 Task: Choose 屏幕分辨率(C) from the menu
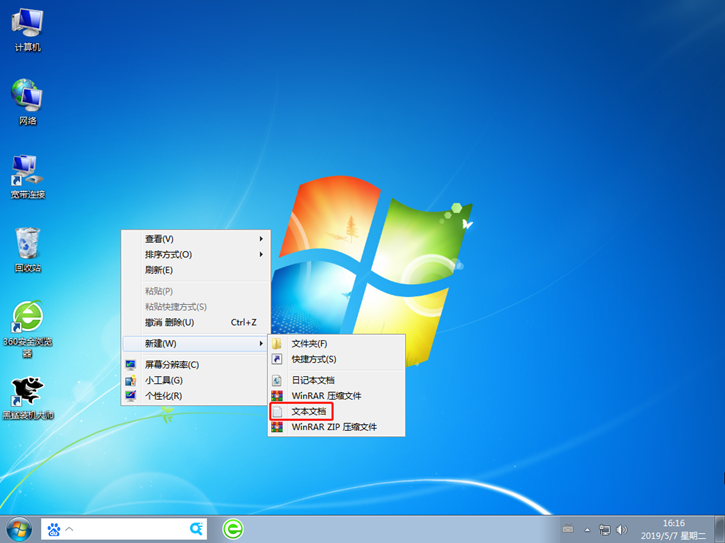171,365
